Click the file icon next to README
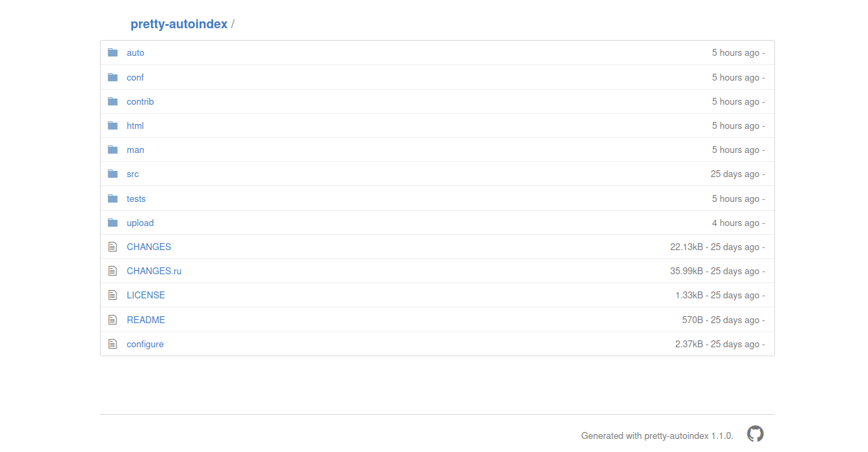This screenshot has width=868, height=452. (x=113, y=320)
